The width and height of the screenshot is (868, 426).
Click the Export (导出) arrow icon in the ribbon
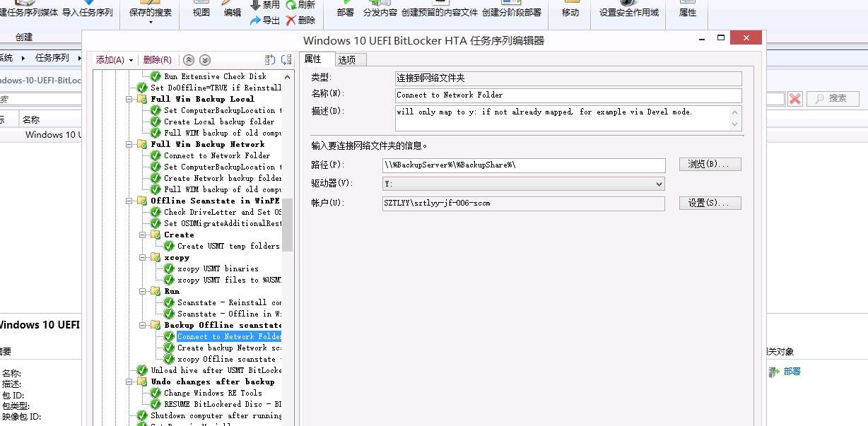pyautogui.click(x=255, y=20)
